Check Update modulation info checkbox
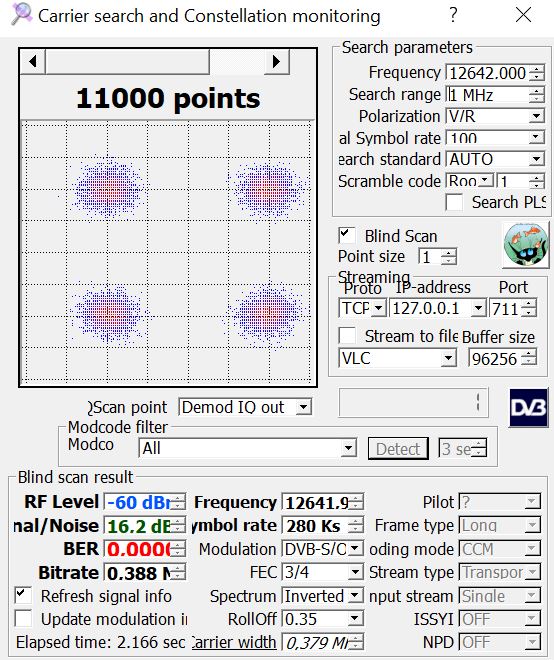 tap(23, 619)
